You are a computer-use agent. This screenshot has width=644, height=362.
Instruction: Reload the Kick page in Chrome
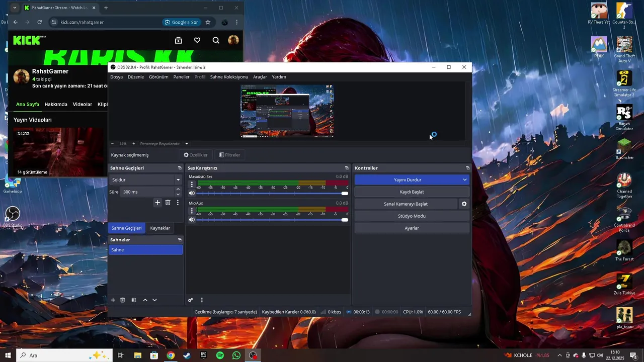pyautogui.click(x=39, y=22)
